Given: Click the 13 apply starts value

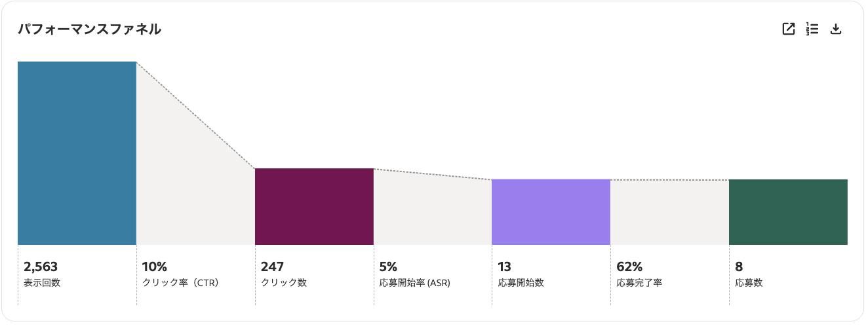Looking at the screenshot, I should pyautogui.click(x=504, y=266).
